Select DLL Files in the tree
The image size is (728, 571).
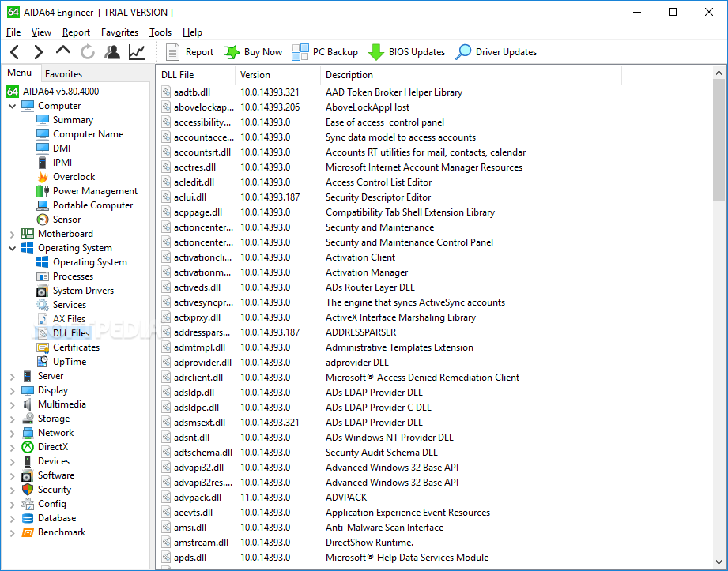point(71,333)
